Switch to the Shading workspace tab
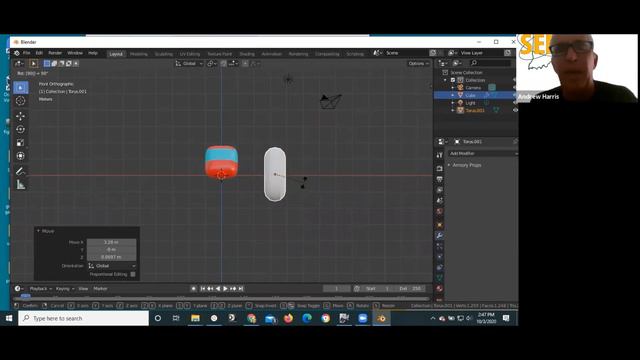The width and height of the screenshot is (640, 360). pos(247,54)
